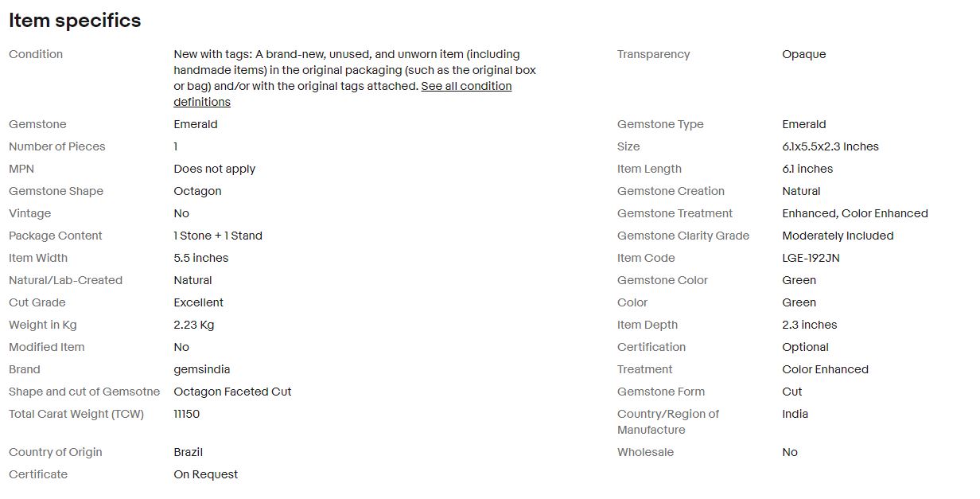Click the Item Depth value 2.3 inches
Viewport: 980px width, 499px height.
pos(809,325)
